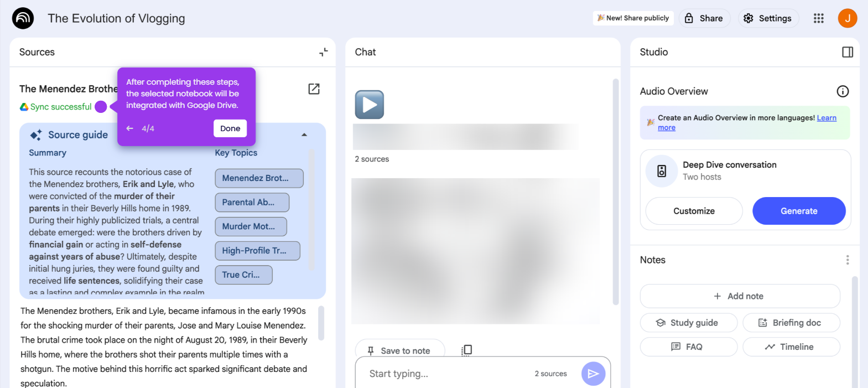The width and height of the screenshot is (868, 388).
Task: Click the Sync successful status text
Action: [x=61, y=107]
